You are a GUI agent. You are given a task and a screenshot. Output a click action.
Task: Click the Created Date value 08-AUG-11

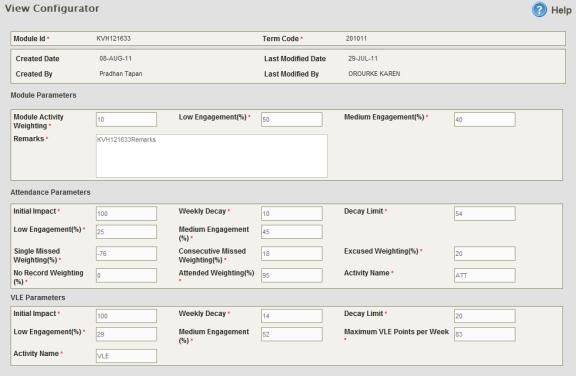(115, 59)
